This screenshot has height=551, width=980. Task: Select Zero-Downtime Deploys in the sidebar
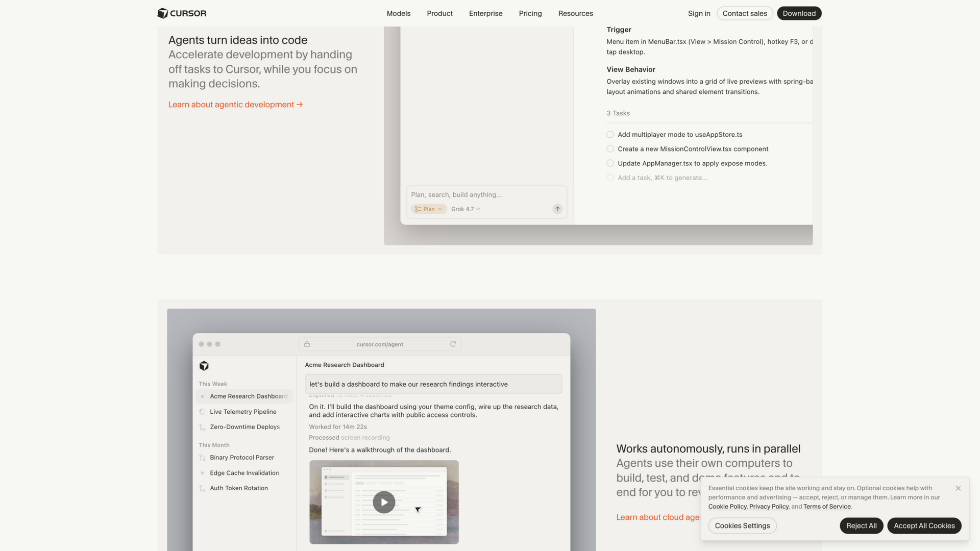coord(244,427)
